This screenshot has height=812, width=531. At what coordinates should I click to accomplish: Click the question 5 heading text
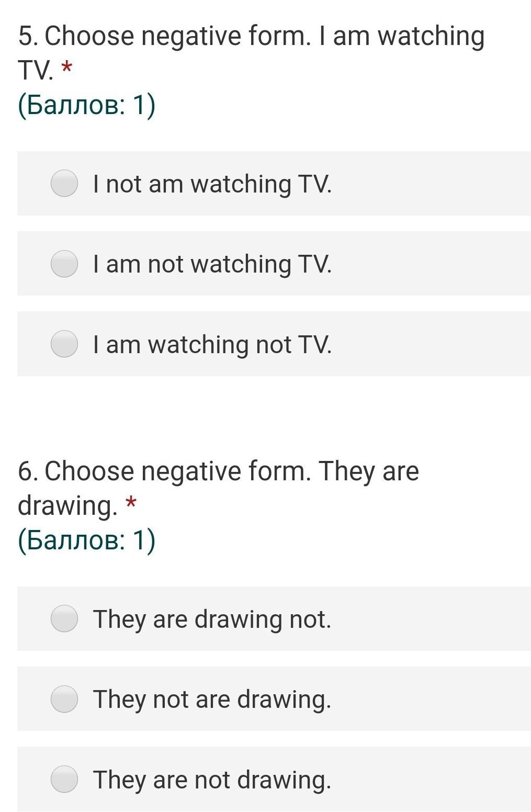(251, 53)
